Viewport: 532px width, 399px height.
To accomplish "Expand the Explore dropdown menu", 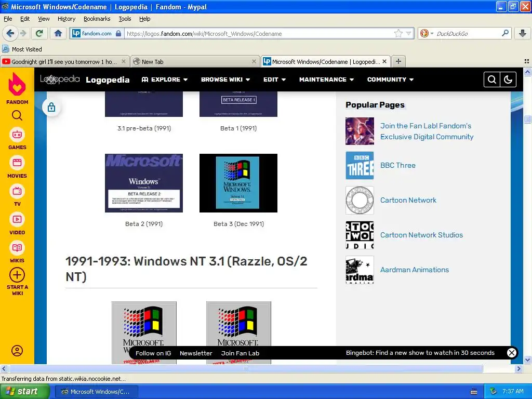I will click(165, 79).
